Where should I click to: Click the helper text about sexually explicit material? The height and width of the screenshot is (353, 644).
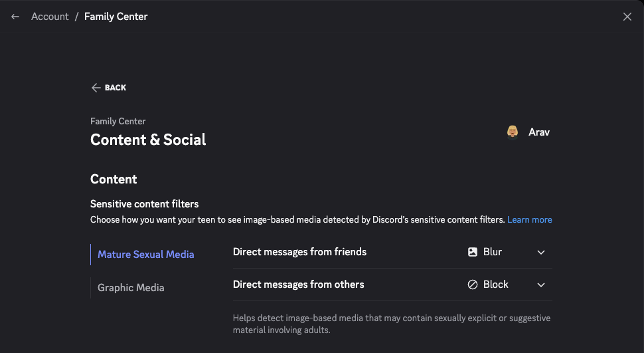tap(392, 324)
